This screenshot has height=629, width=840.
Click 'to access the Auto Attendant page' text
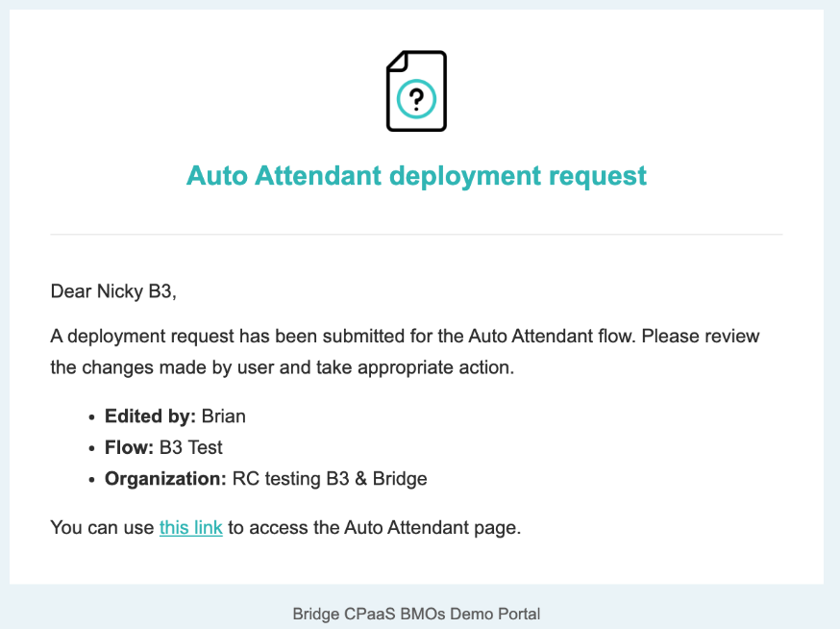(375, 528)
